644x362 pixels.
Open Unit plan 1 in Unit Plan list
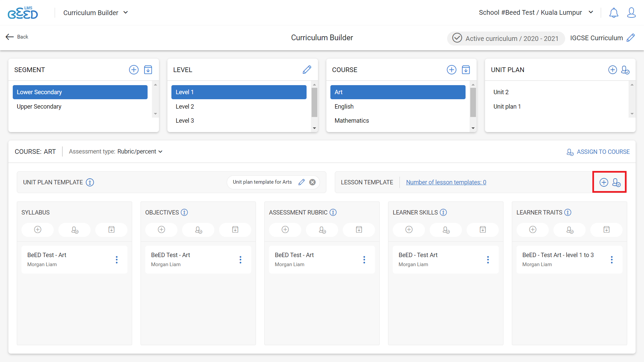[557, 107]
